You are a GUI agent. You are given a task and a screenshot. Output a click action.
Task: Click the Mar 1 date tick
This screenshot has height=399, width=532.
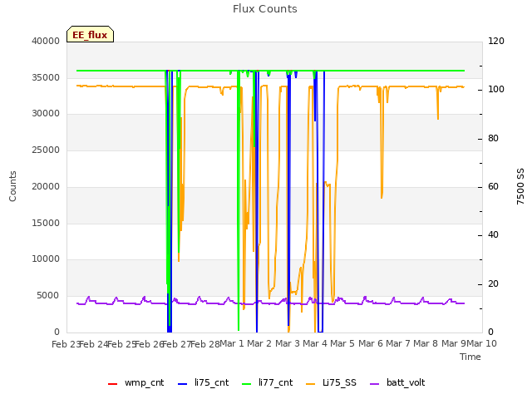pos(232,343)
